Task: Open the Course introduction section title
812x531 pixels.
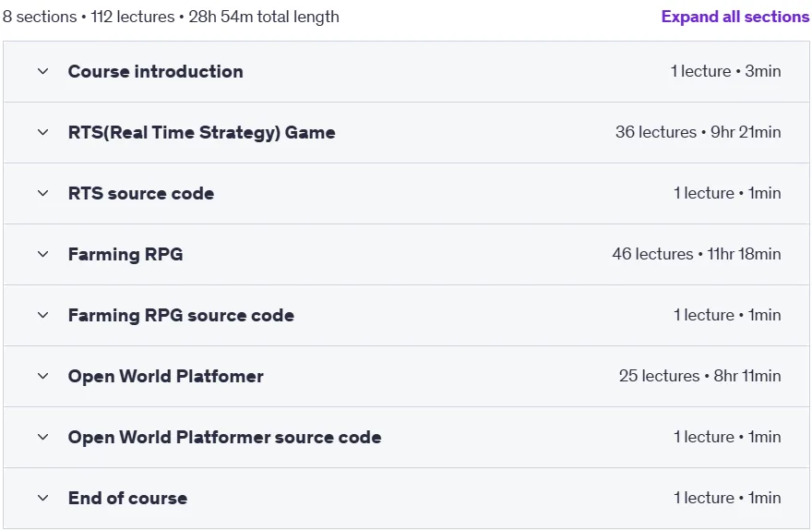Action: [155, 71]
